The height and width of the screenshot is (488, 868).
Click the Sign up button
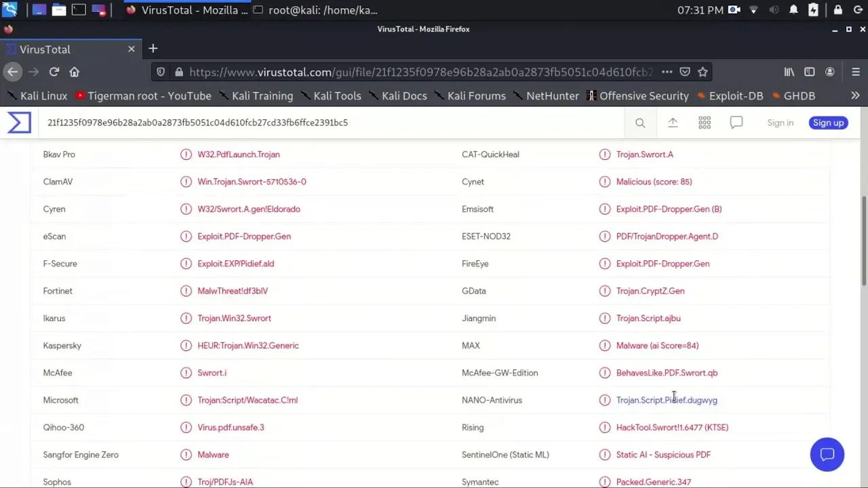click(828, 123)
